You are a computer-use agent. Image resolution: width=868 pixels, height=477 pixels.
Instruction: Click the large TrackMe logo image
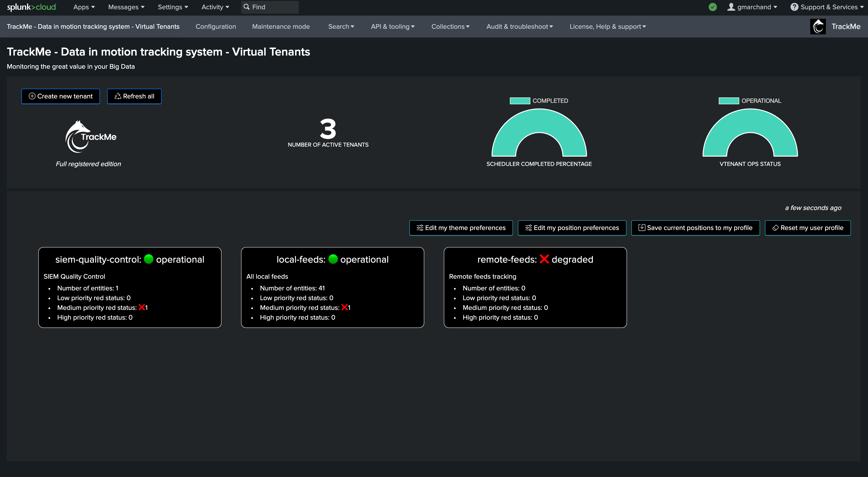click(x=91, y=136)
